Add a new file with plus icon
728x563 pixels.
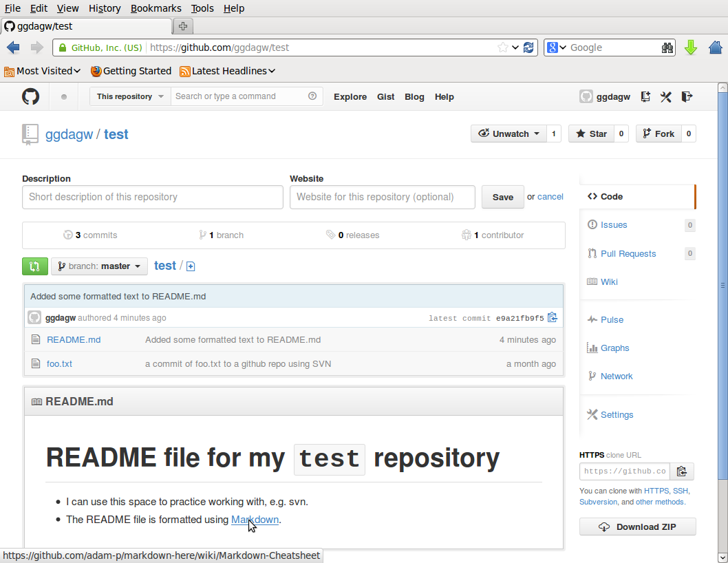191,266
